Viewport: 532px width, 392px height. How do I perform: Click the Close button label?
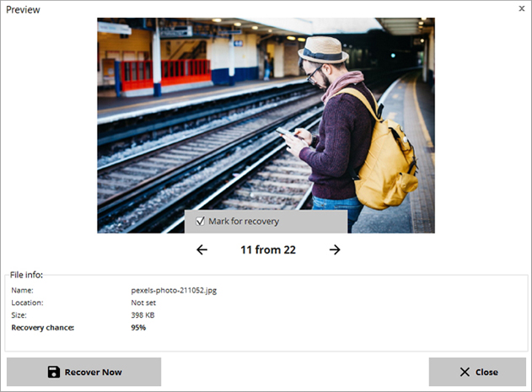click(x=486, y=372)
